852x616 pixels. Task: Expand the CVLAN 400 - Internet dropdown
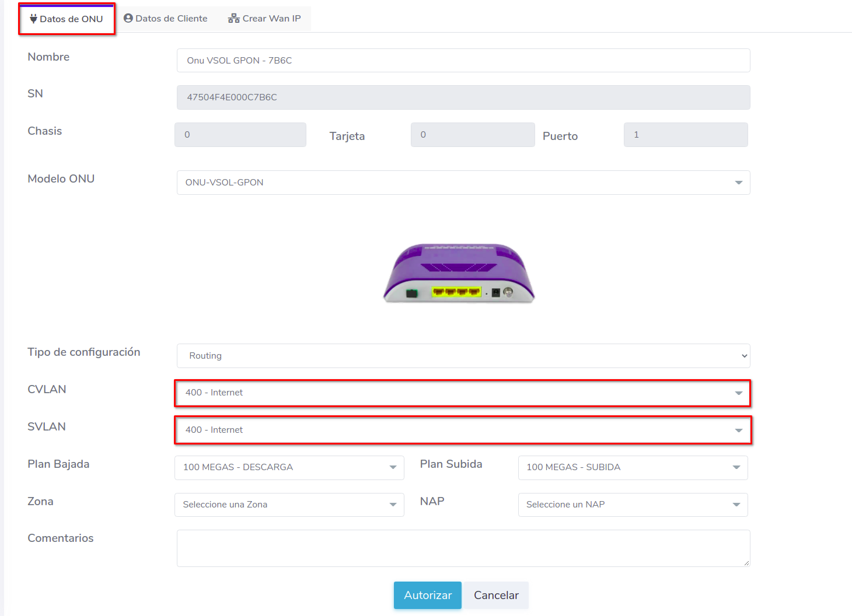pyautogui.click(x=463, y=393)
